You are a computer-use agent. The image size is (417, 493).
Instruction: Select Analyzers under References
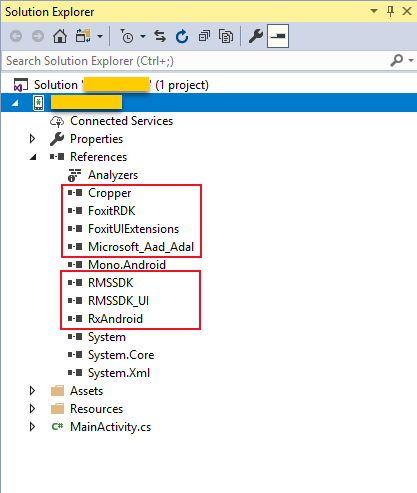[x=113, y=175]
